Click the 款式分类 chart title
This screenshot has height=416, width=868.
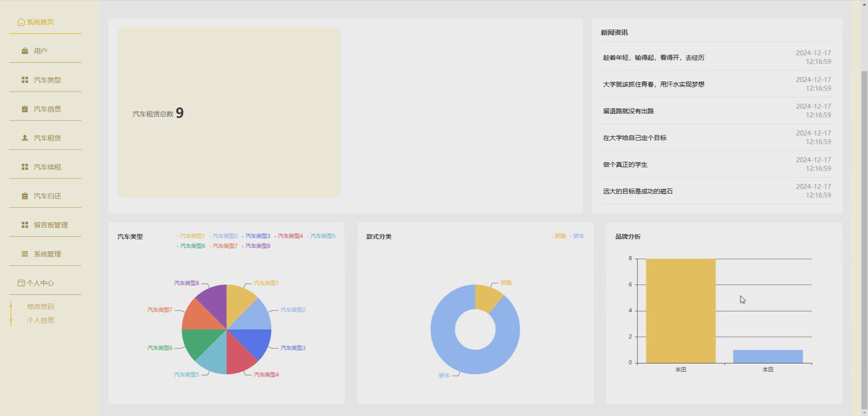click(x=379, y=236)
